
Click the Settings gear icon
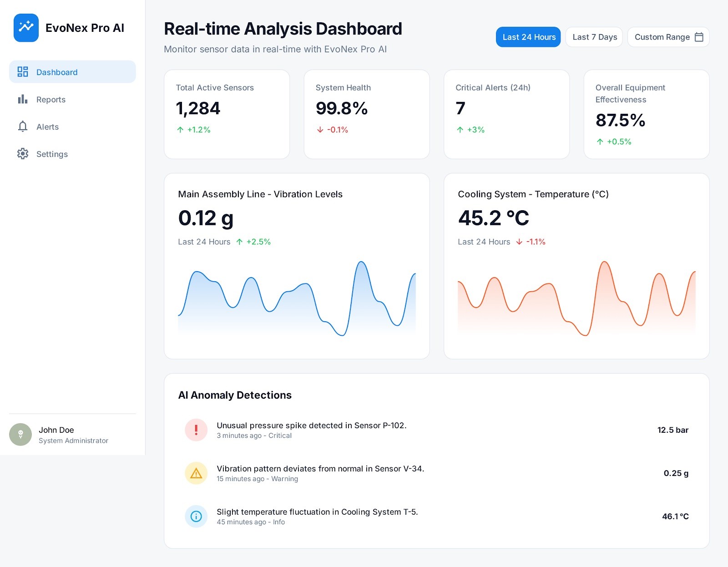pyautogui.click(x=23, y=154)
